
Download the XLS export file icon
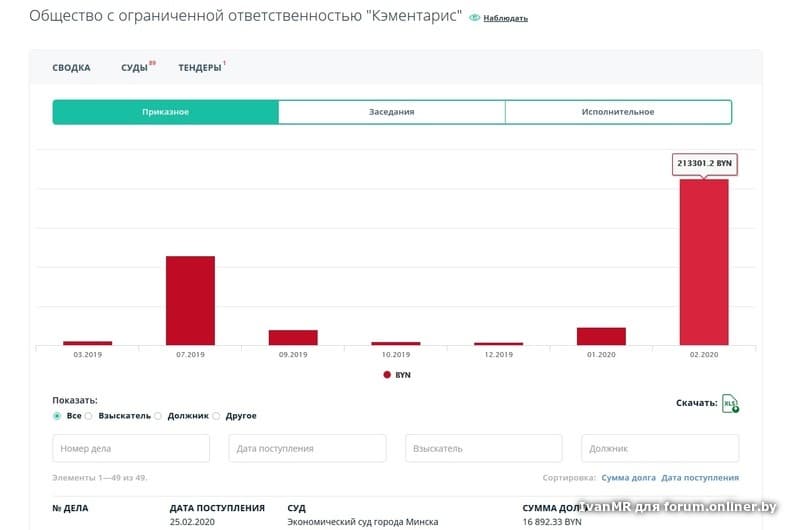coord(730,403)
